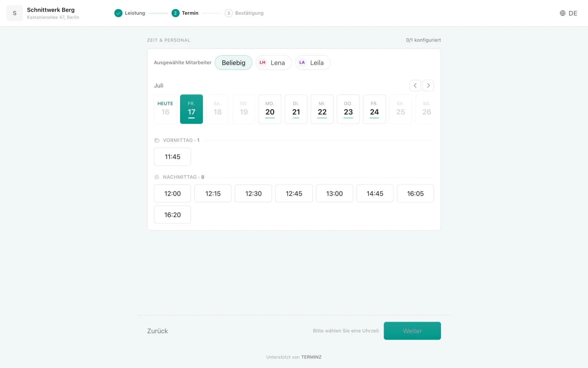Open the DE language dropdown
This screenshot has height=368, width=588.
tap(569, 13)
